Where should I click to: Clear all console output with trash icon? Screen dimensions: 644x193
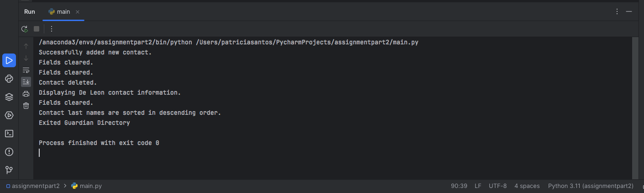pyautogui.click(x=26, y=106)
